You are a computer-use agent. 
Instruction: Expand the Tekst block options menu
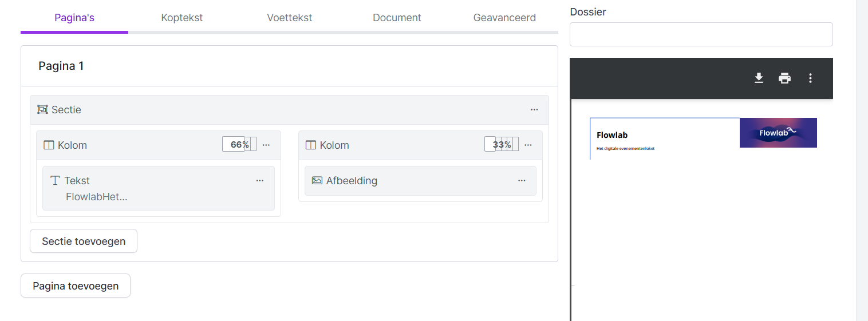(x=260, y=181)
